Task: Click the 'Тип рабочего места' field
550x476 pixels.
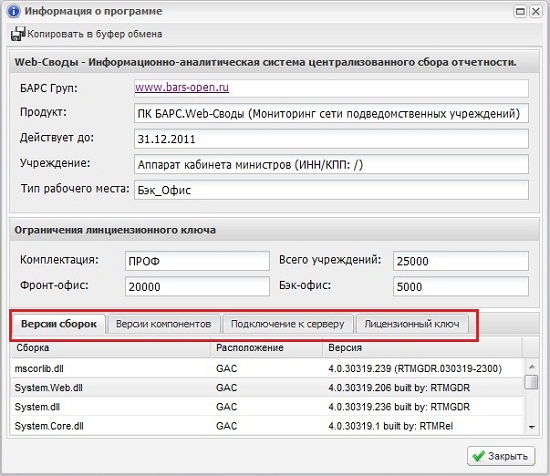Action: click(x=331, y=190)
